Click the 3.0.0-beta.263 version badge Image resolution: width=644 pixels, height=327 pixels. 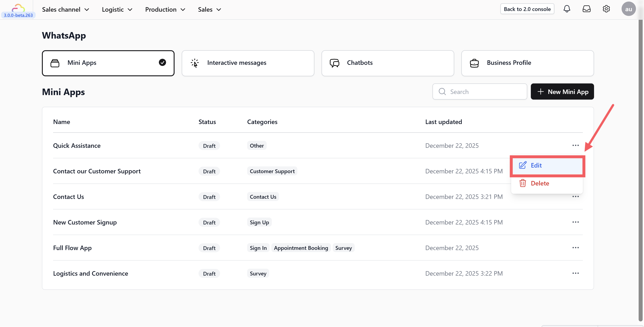[x=18, y=15]
